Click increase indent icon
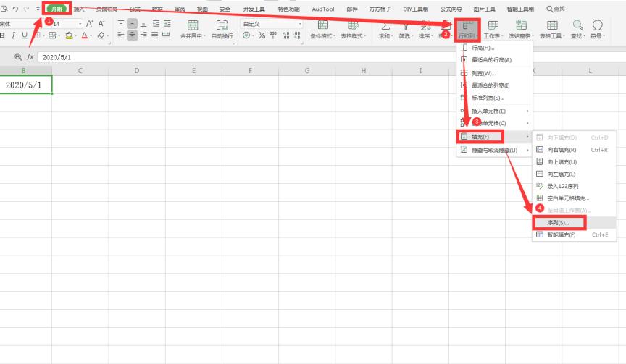This screenshot has width=626, height=364. (x=167, y=24)
